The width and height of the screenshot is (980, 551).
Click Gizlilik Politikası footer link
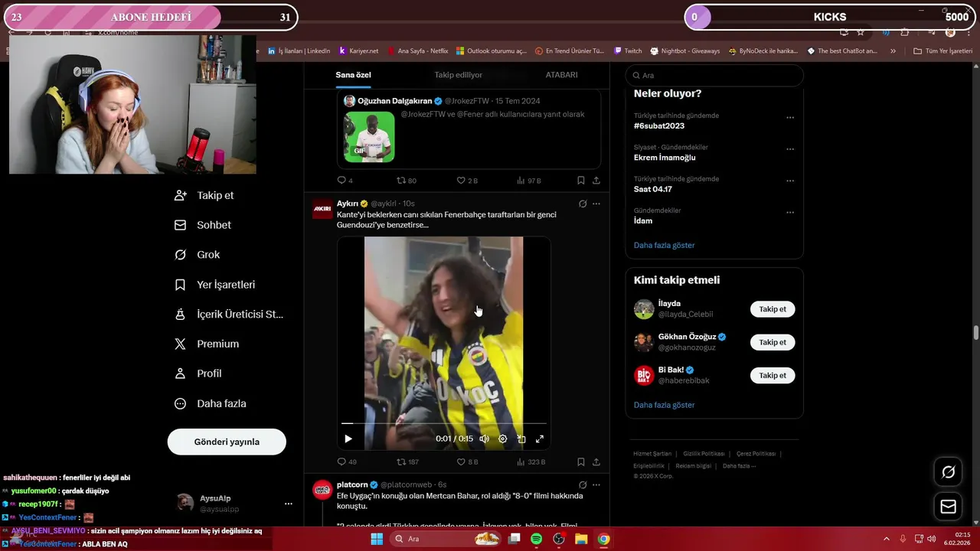pyautogui.click(x=704, y=454)
